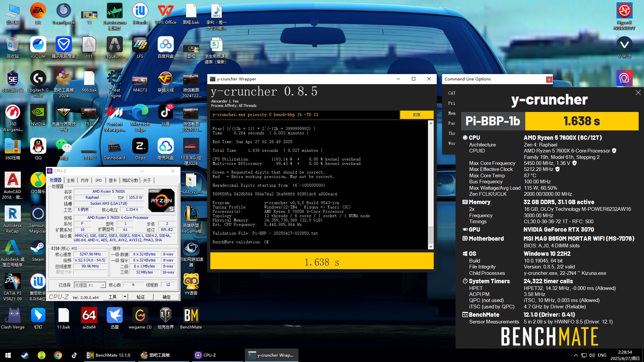Close the BenchMate result overlay
Image resolution: width=644 pixels, height=362 pixels.
(x=638, y=93)
